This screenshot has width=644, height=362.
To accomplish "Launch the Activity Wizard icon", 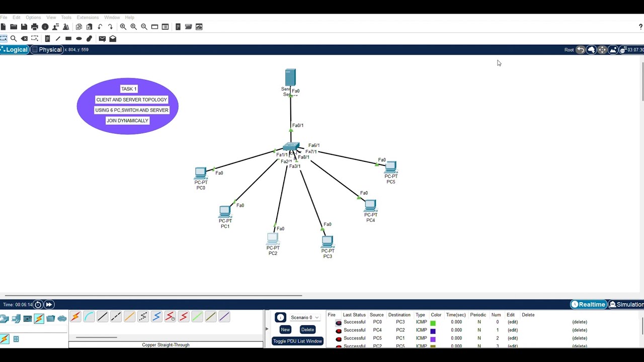I will (x=66, y=27).
